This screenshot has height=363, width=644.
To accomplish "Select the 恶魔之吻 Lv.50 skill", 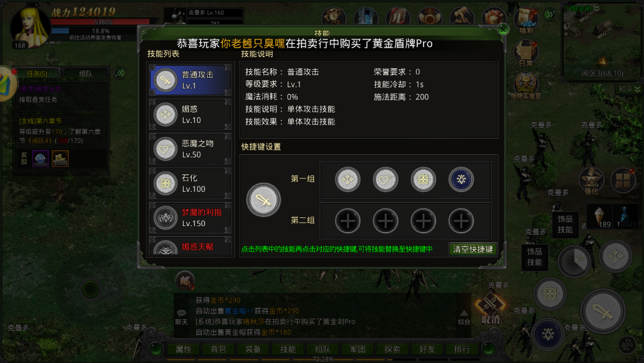I will point(190,149).
